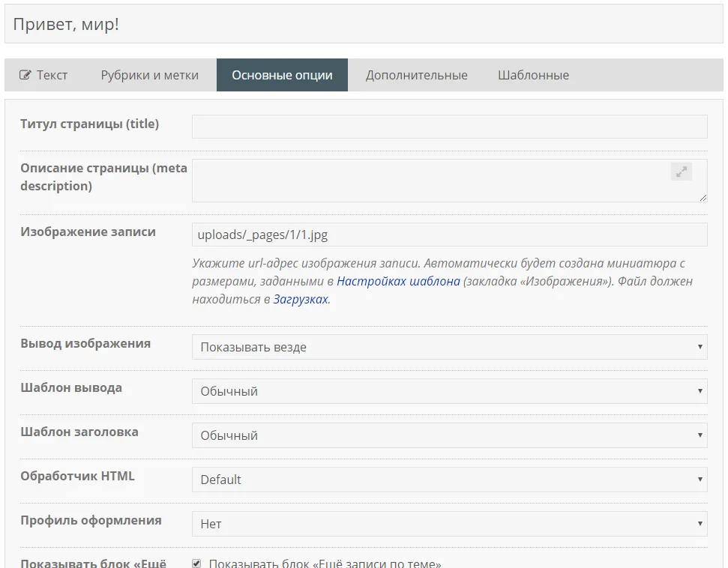This screenshot has width=728, height=568.
Task: Click the post title field «Привет, мир!»
Action: (x=364, y=24)
